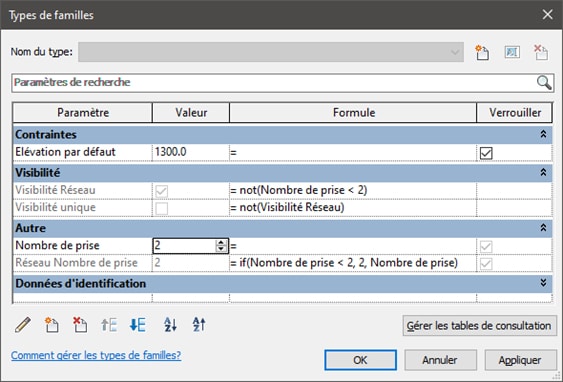The height and width of the screenshot is (382, 563).
Task: Click the Elévation par défaut value 1300.0
Action: pyautogui.click(x=171, y=152)
